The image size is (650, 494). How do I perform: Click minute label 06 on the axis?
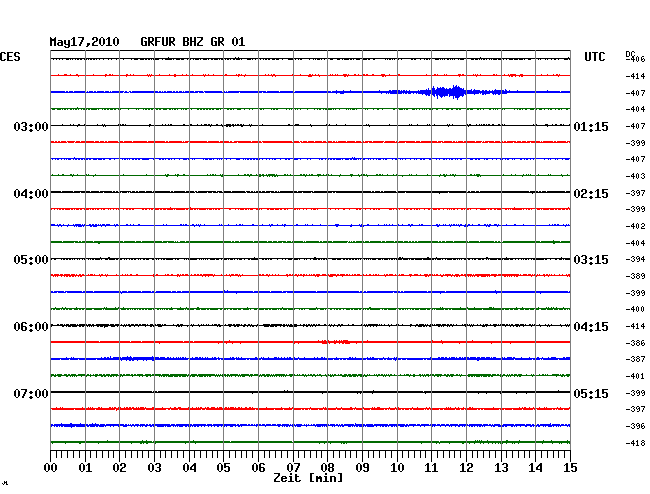coord(258,467)
